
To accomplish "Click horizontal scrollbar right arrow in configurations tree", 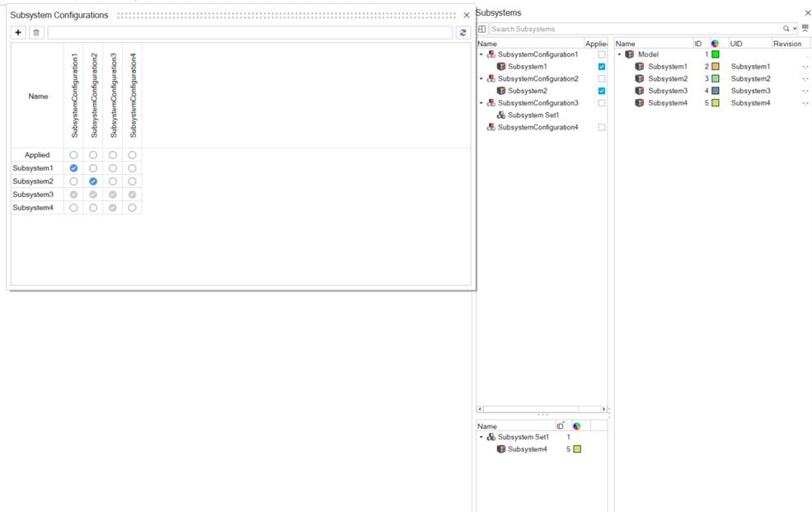I will click(603, 409).
